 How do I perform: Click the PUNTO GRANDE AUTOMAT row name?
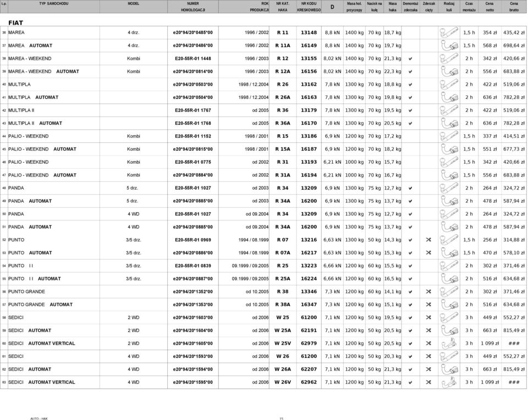[40, 305]
